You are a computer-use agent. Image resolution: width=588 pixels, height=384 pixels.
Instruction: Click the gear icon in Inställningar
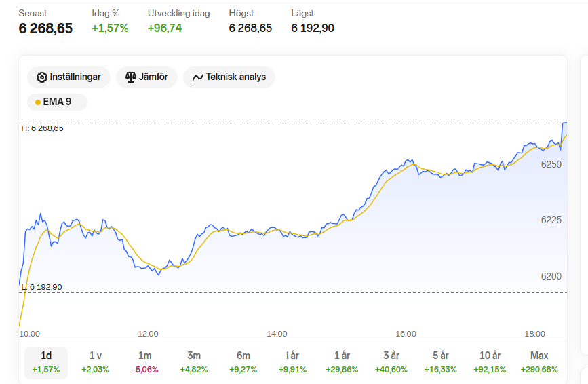41,77
